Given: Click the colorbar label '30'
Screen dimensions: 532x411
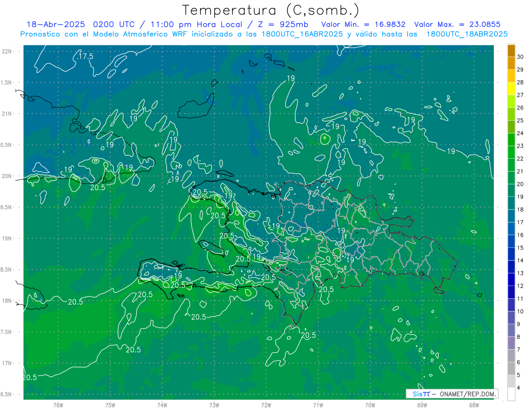Looking at the screenshot, I should [520, 57].
